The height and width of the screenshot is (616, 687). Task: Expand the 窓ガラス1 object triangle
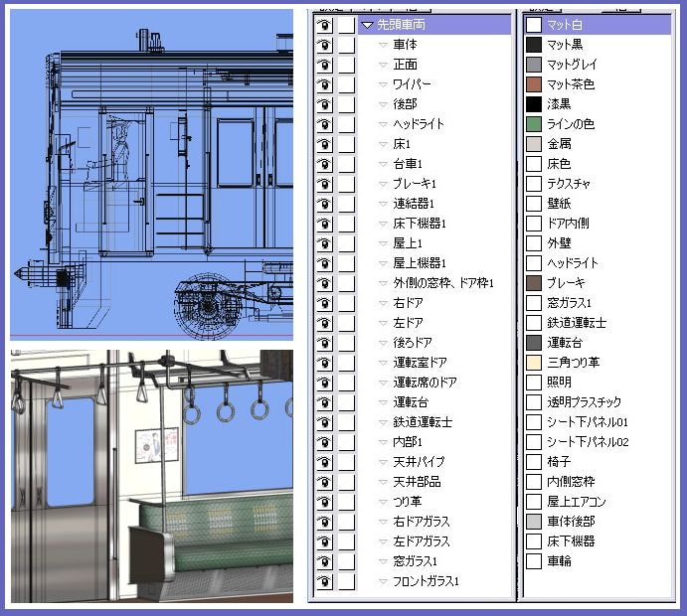[x=383, y=561]
